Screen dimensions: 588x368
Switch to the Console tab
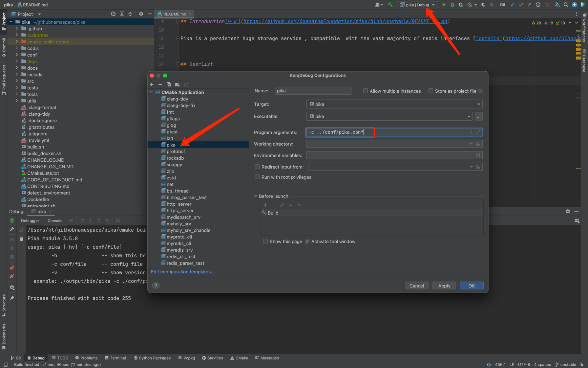coord(55,221)
